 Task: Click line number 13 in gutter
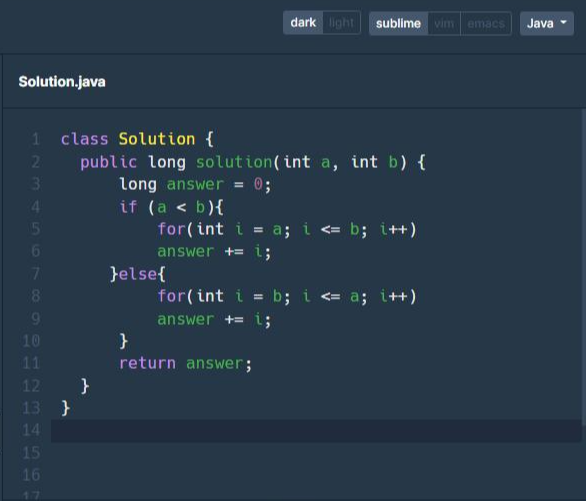pyautogui.click(x=31, y=408)
